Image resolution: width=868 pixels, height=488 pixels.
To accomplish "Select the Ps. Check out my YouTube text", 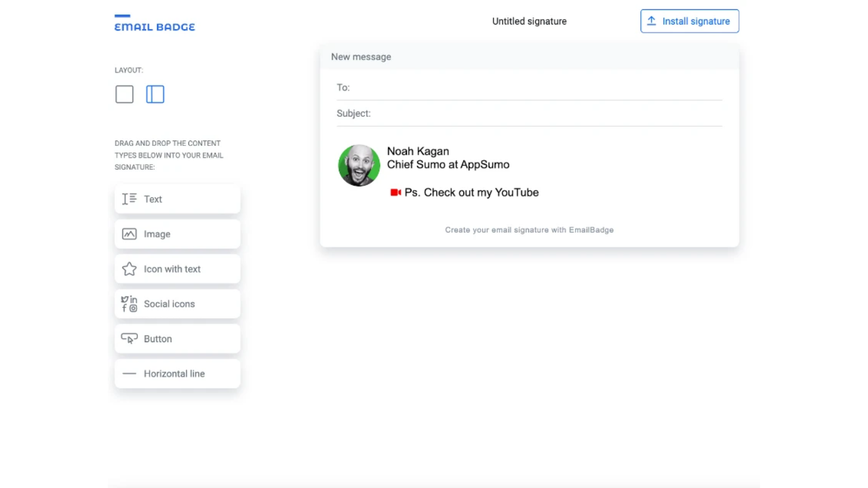I will pyautogui.click(x=472, y=192).
